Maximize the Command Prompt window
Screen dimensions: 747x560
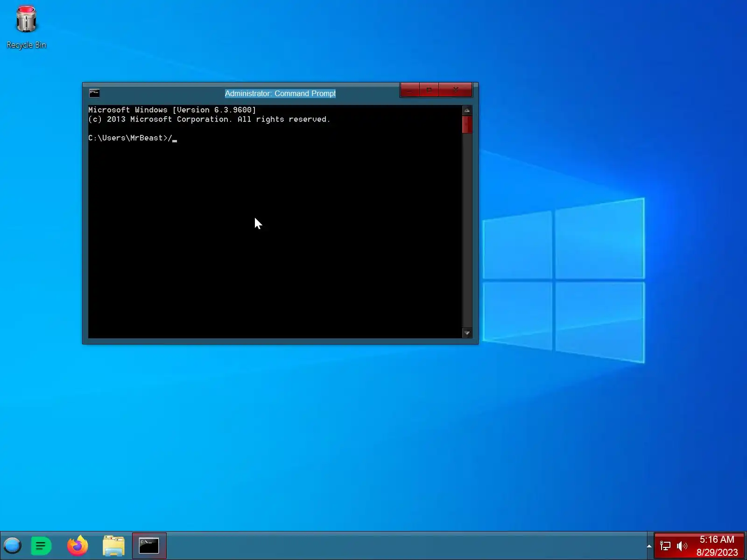coord(429,90)
